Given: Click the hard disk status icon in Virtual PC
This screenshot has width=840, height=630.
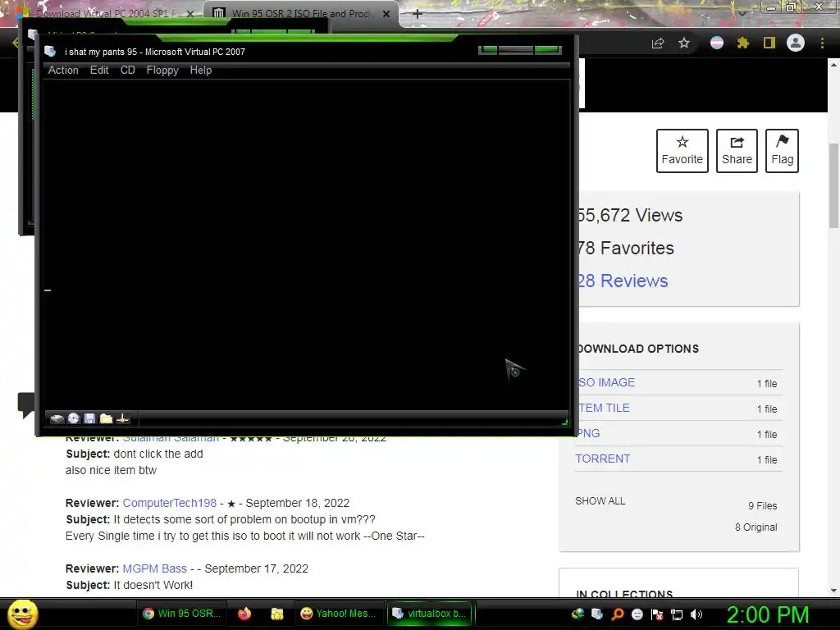Looking at the screenshot, I should coord(57,418).
